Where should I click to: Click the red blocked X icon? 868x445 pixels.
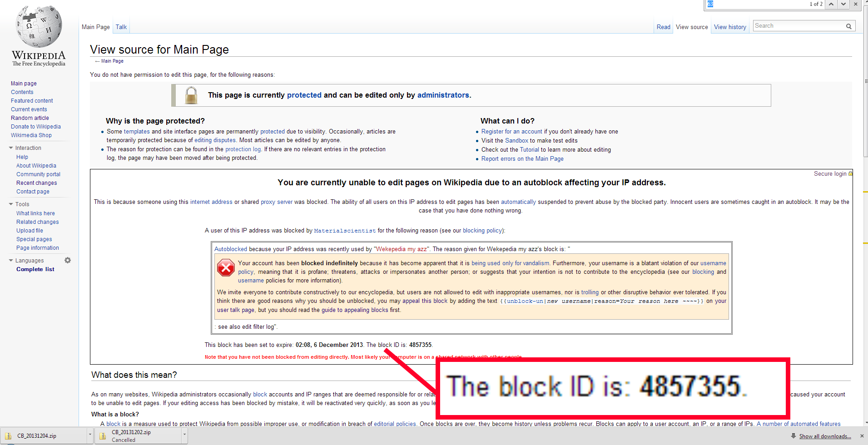pos(226,268)
